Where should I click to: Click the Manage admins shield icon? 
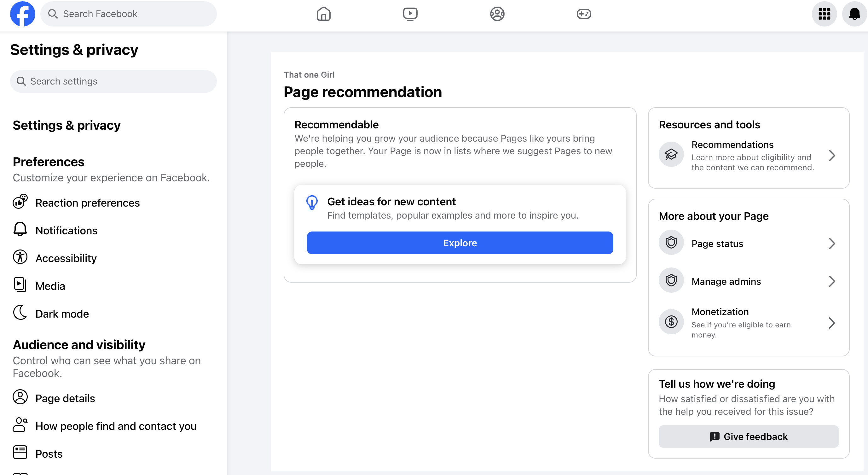click(x=671, y=280)
